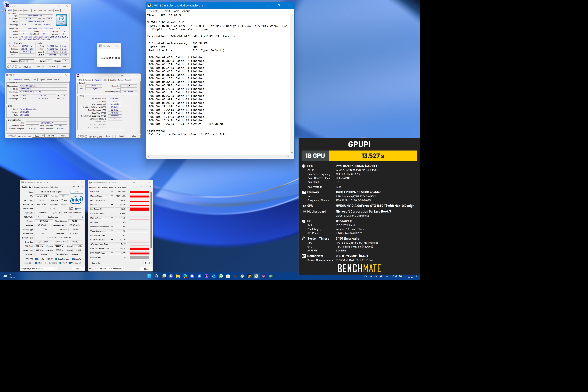This screenshot has width=588, height=392.
Task: Open the NVIDIA GeForce GTX 1660 Ti GPU selector dropdown
Action: (x=107, y=269)
